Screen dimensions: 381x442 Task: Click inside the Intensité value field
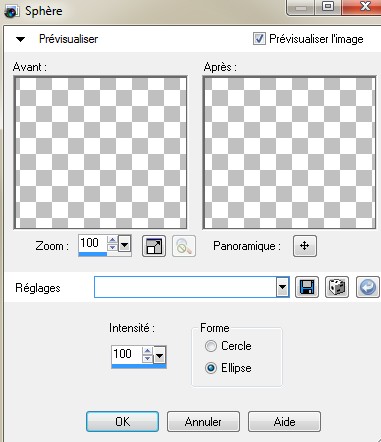tap(127, 354)
